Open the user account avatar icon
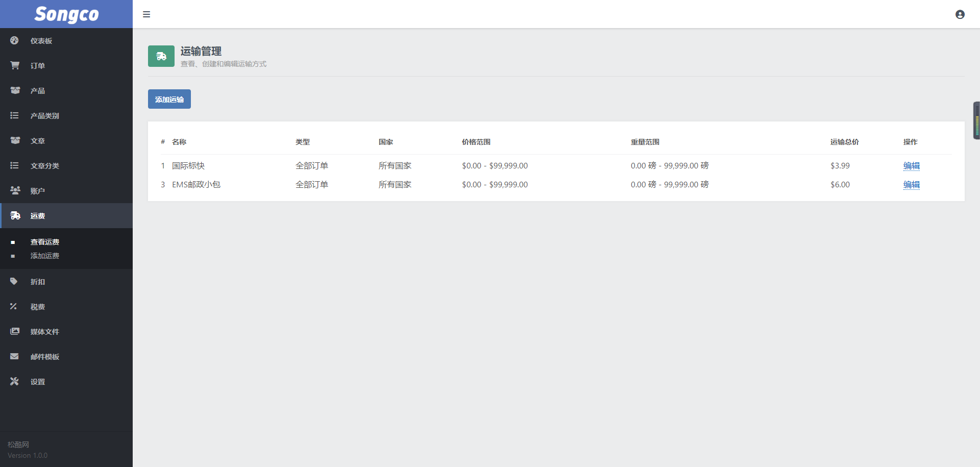Image resolution: width=980 pixels, height=467 pixels. pos(960,14)
